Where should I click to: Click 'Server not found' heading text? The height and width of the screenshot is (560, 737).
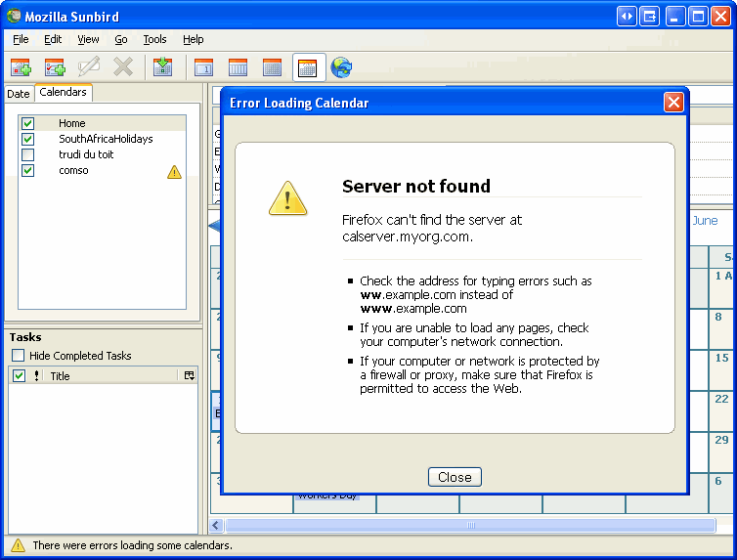pos(416,186)
